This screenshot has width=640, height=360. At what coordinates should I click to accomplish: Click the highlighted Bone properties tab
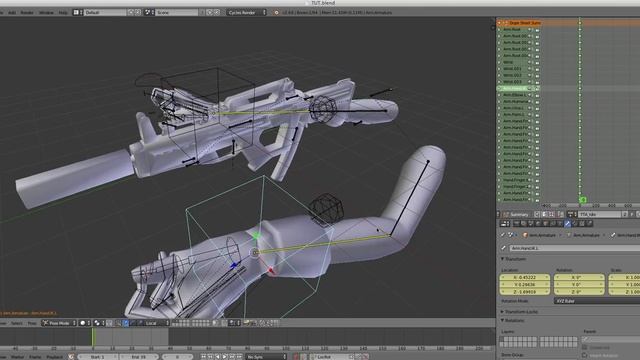pyautogui.click(x=567, y=224)
